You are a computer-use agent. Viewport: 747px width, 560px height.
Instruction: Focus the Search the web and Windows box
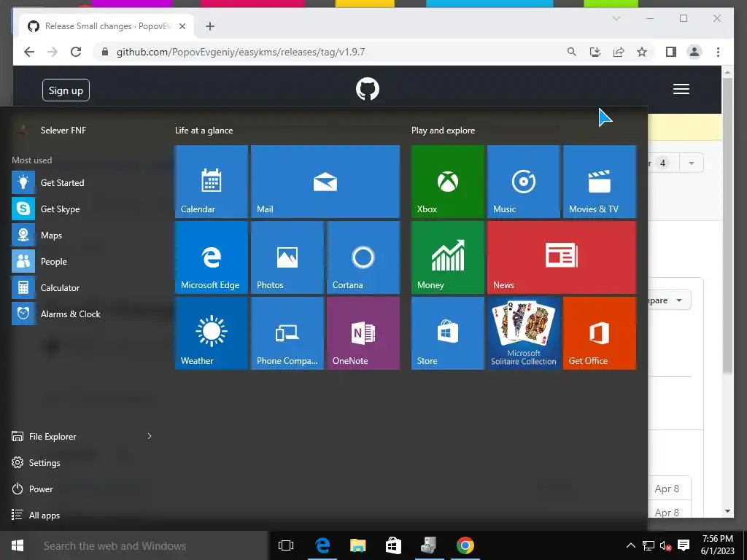[152, 545]
